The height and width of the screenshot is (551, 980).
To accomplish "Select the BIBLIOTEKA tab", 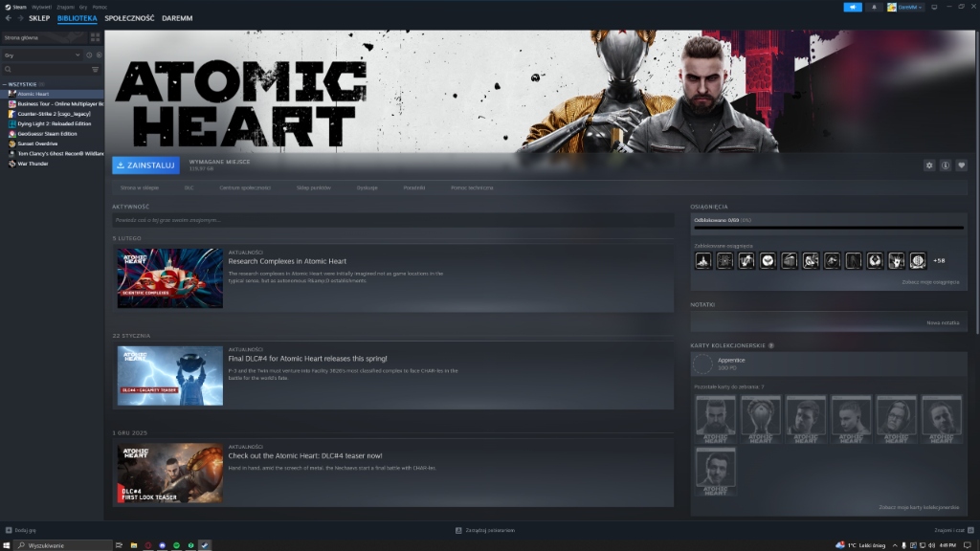I will tap(77, 19).
